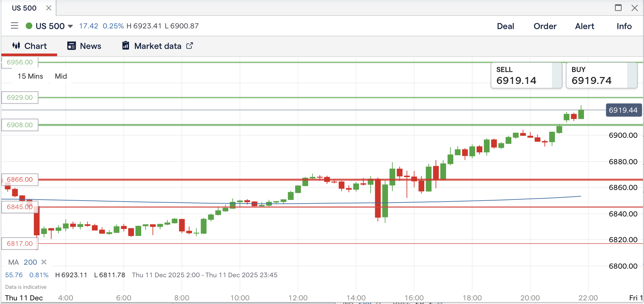Viewport: 644px width, 304px height.
Task: Open the Info panel
Action: tap(624, 26)
